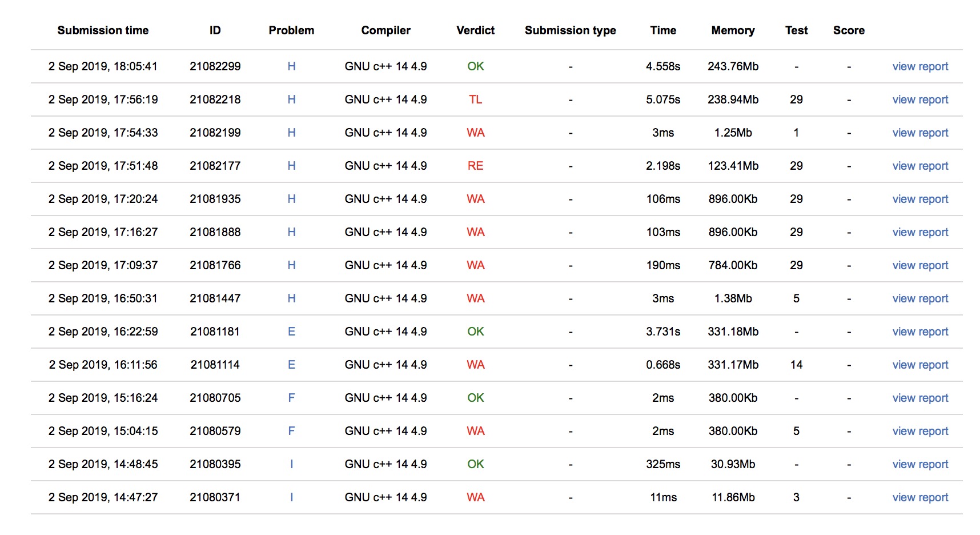Screen dimensions: 980x535
Task: Click the Memory column header
Action: coord(733,30)
